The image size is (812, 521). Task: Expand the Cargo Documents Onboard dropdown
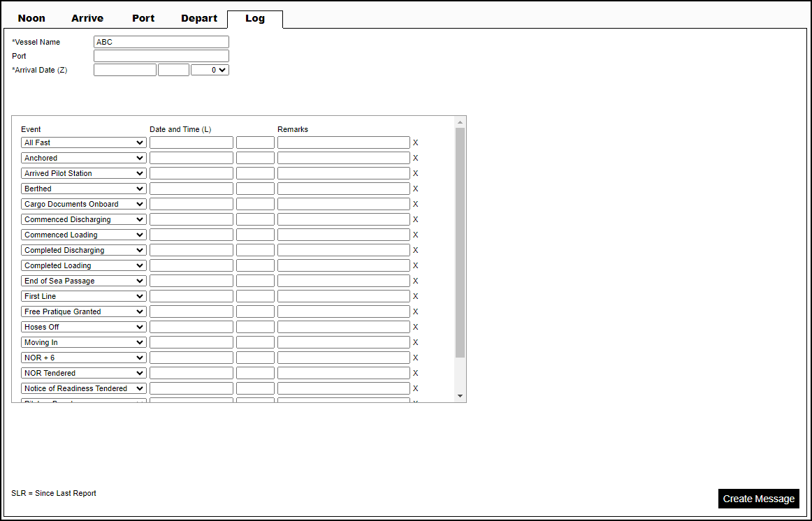pos(83,204)
